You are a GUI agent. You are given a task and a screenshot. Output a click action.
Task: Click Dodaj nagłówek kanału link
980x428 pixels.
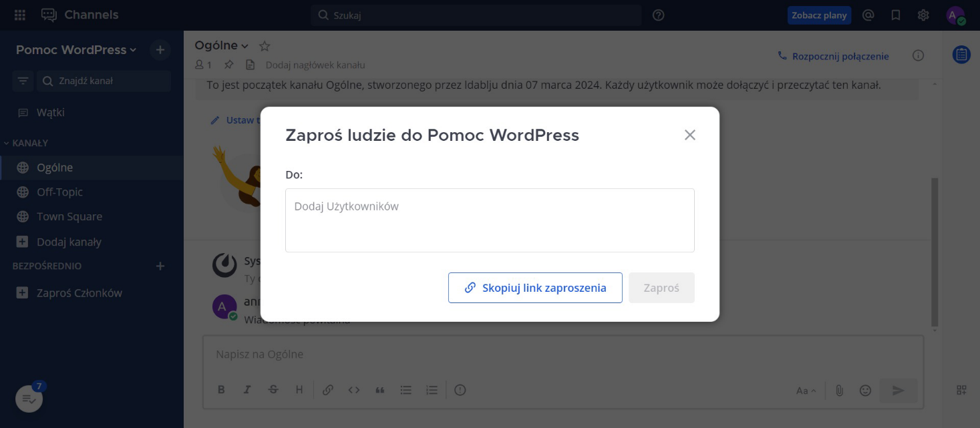coord(315,65)
